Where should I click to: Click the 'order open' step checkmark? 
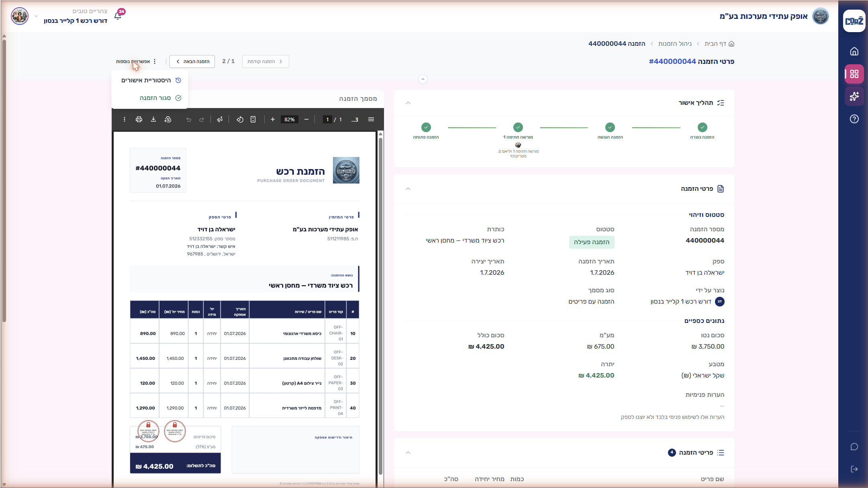(x=426, y=127)
